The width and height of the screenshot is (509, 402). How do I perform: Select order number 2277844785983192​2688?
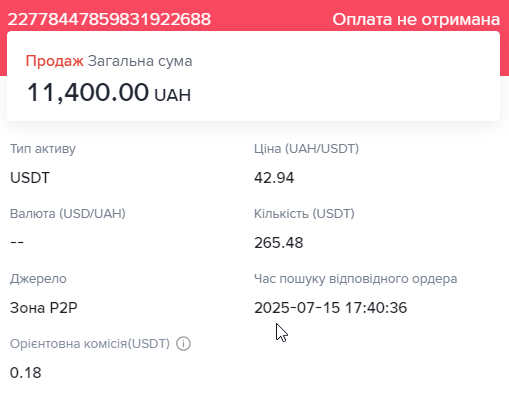(x=109, y=19)
